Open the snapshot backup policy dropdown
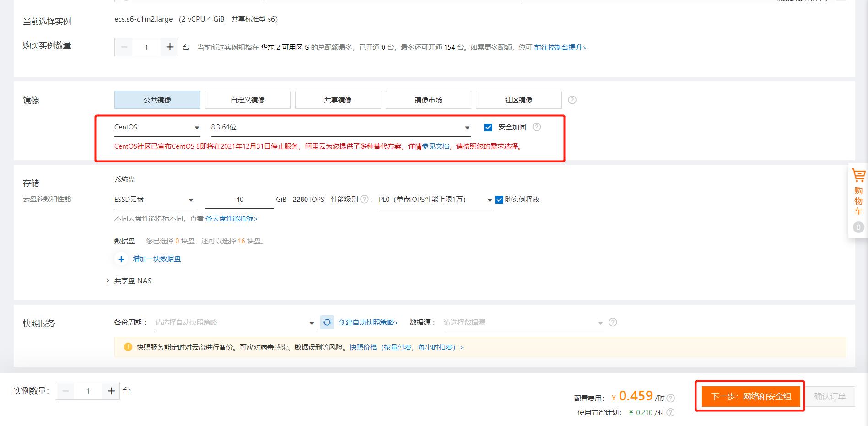The height and width of the screenshot is (426, 868). pyautogui.click(x=235, y=323)
